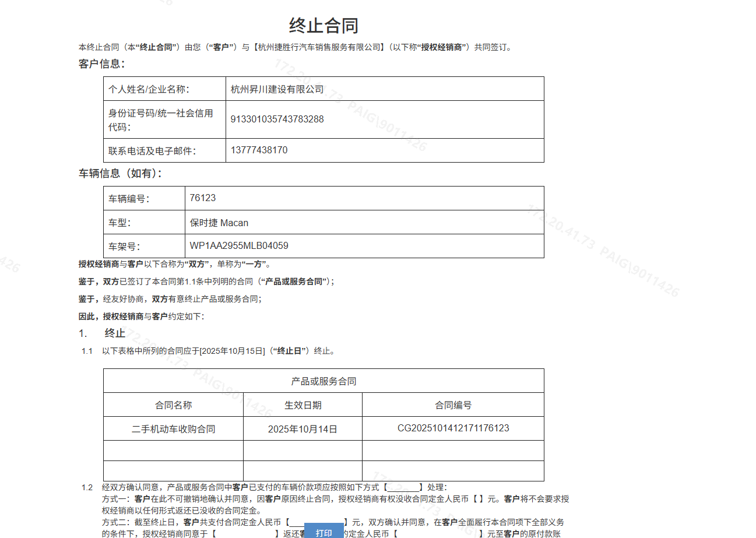The width and height of the screenshot is (756, 538).
Task: Click the 车架号 row label
Action: tap(124, 247)
